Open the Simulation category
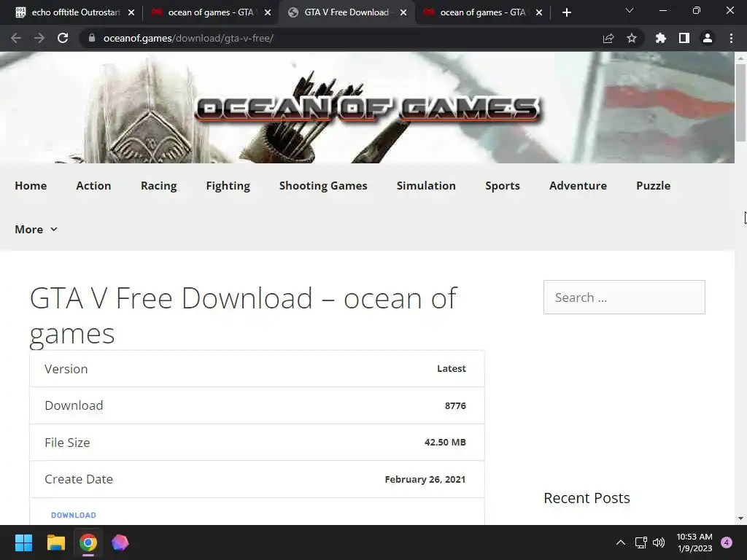Image resolution: width=747 pixels, height=560 pixels. click(426, 186)
